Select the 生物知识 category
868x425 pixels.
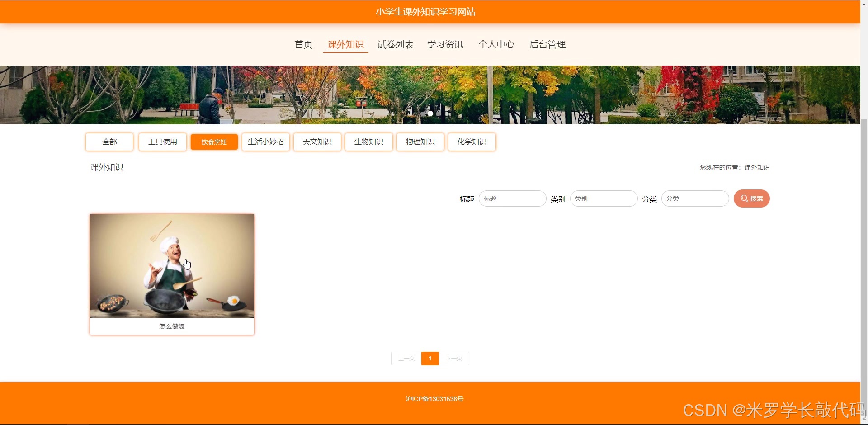[x=368, y=142]
